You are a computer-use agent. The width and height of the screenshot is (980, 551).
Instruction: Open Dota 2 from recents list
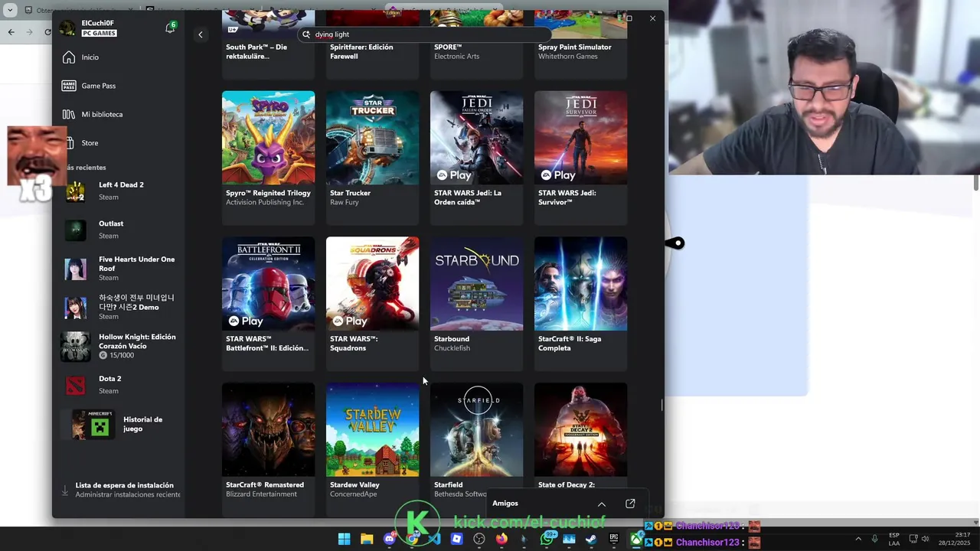(119, 385)
